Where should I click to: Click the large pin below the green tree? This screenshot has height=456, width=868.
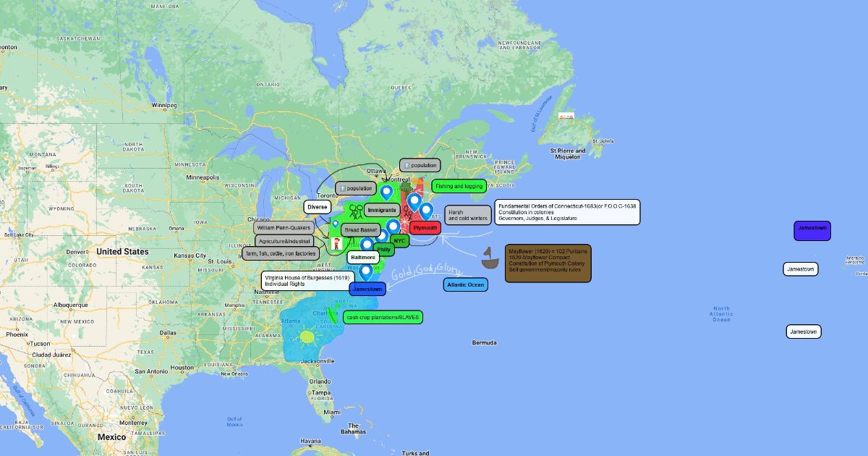(414, 201)
